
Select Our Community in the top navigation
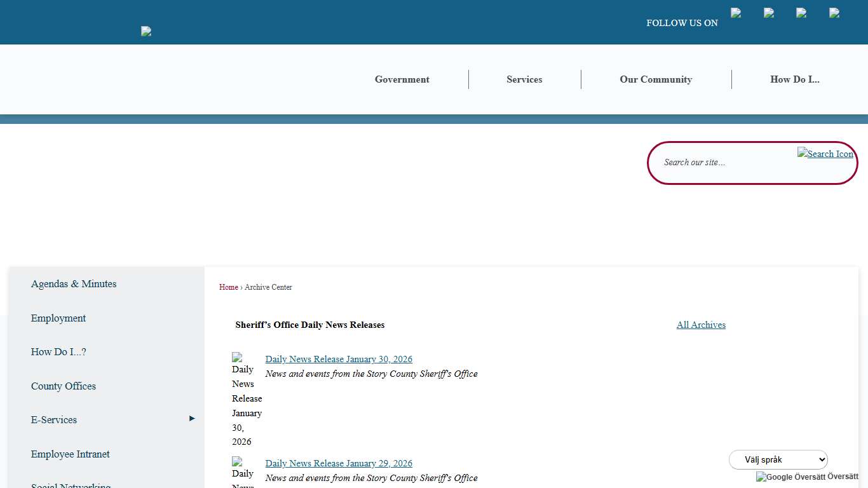(656, 79)
